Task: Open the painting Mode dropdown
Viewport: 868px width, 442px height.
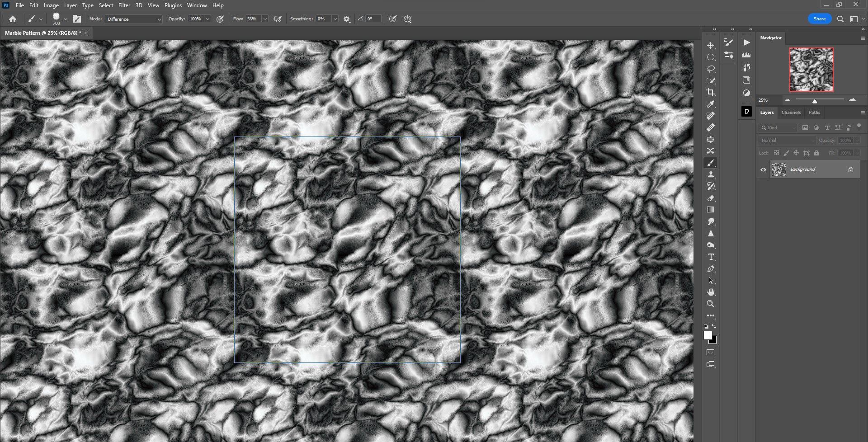Action: pos(133,19)
